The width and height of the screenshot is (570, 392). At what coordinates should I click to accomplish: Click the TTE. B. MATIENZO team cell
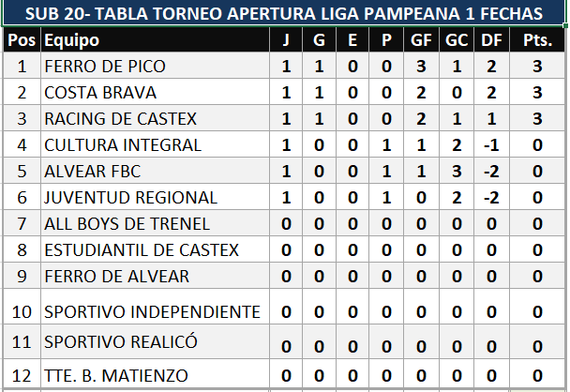pos(115,376)
